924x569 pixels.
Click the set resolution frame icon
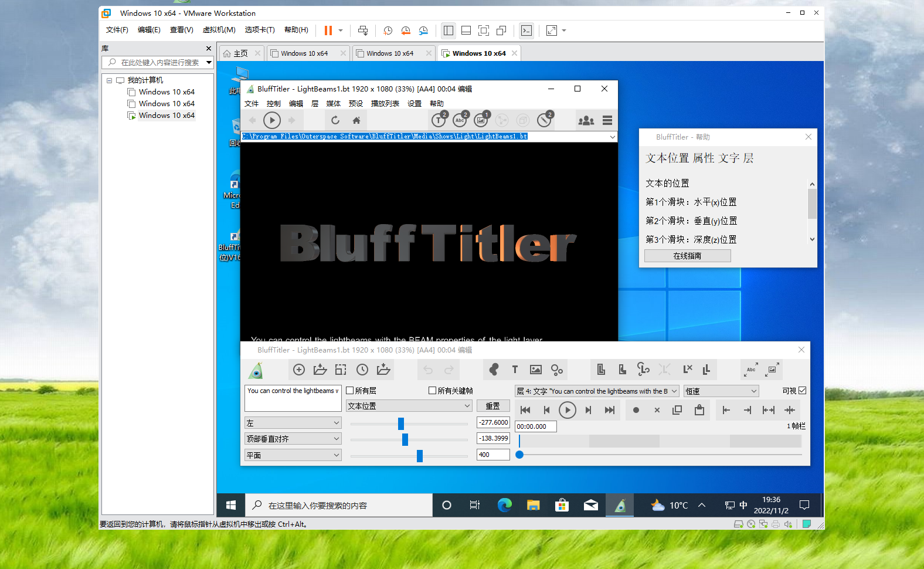341,370
